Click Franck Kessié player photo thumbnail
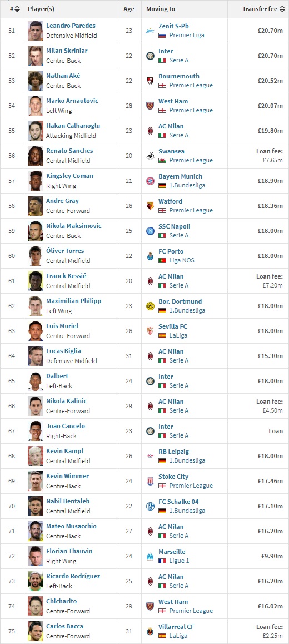The height and width of the screenshot is (644, 289). [36, 281]
